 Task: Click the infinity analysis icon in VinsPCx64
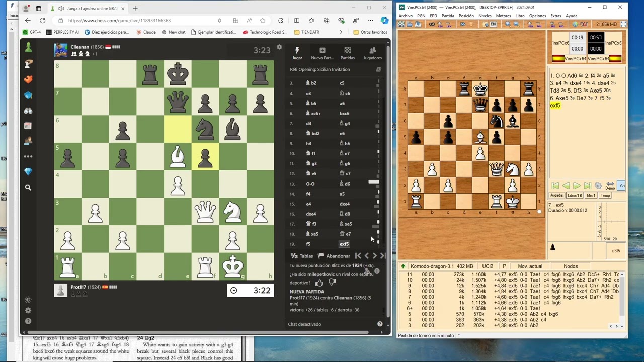(x=432, y=24)
